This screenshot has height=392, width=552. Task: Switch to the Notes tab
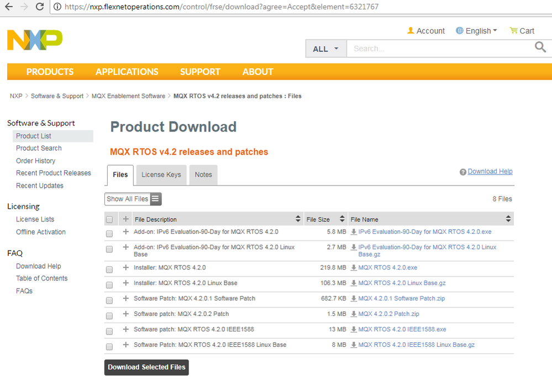pos(203,175)
